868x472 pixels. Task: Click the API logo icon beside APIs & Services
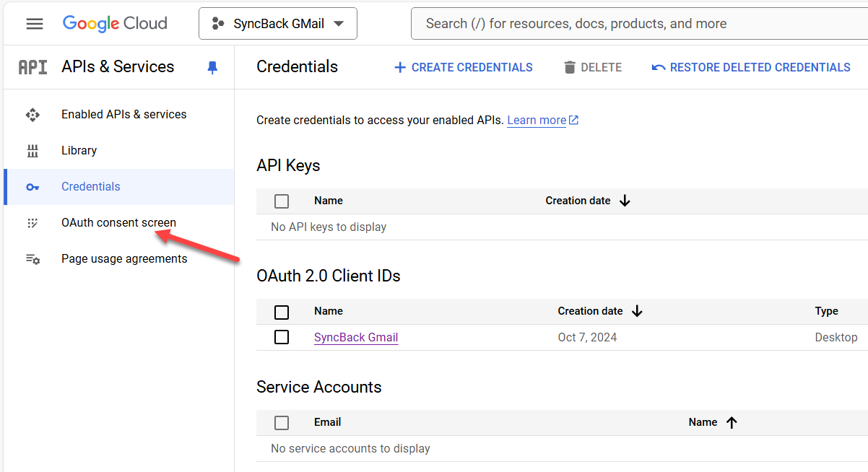point(33,67)
